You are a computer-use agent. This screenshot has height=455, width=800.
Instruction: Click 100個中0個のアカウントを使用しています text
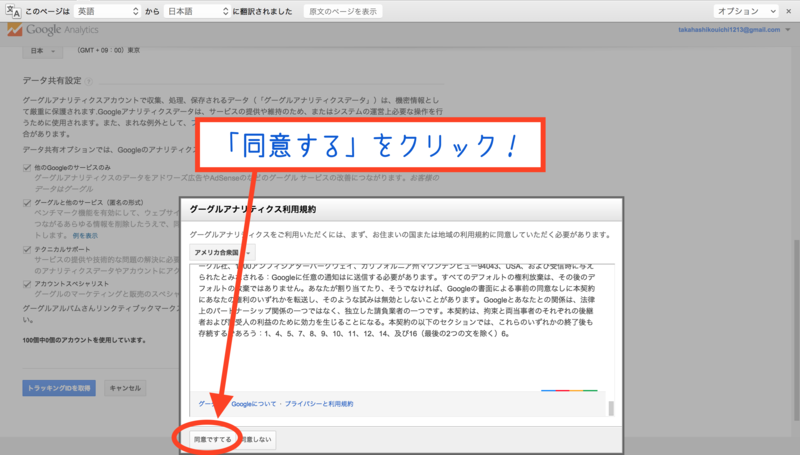[x=84, y=340]
